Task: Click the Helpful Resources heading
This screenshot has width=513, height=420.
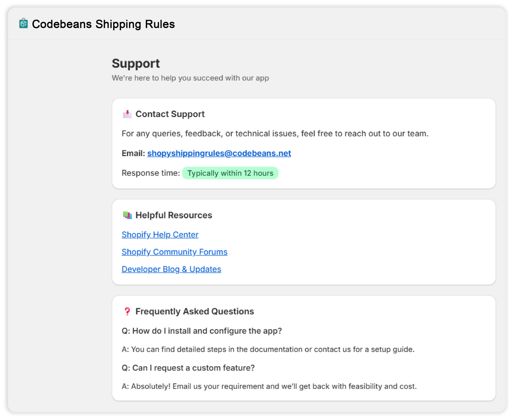Action: point(174,215)
